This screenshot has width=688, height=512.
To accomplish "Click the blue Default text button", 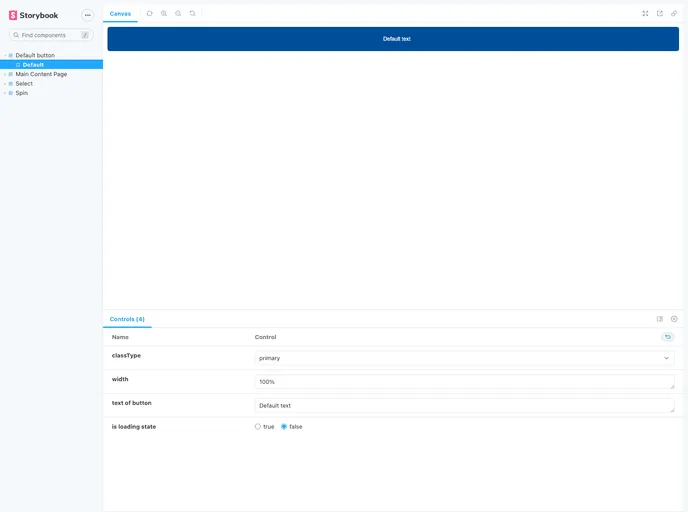I will [393, 39].
